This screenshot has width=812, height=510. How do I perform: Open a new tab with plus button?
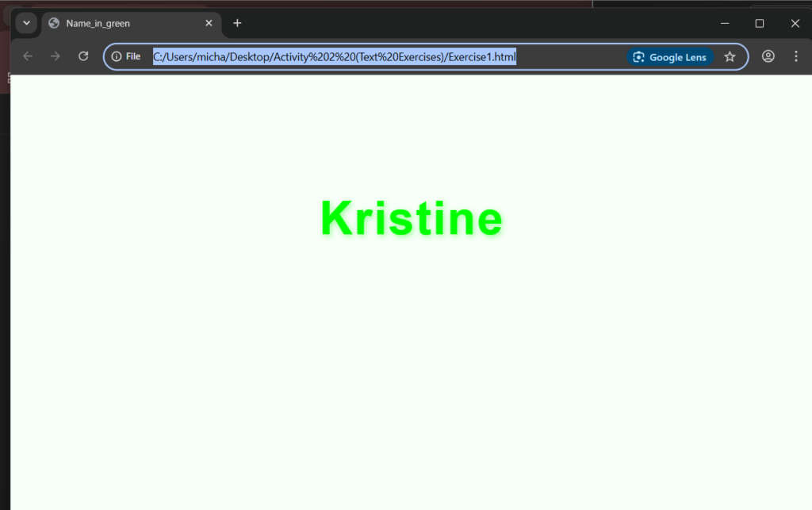tap(237, 23)
